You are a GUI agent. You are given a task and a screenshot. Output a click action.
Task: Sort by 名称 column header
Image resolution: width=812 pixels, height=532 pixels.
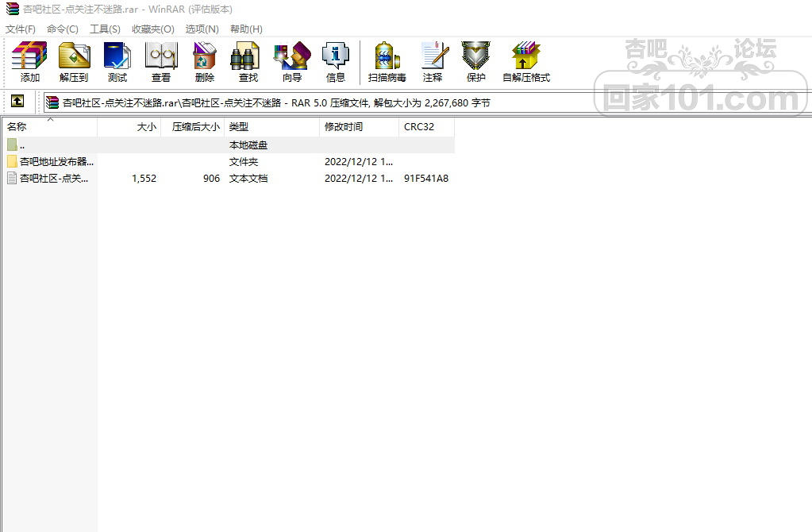[x=50, y=127]
